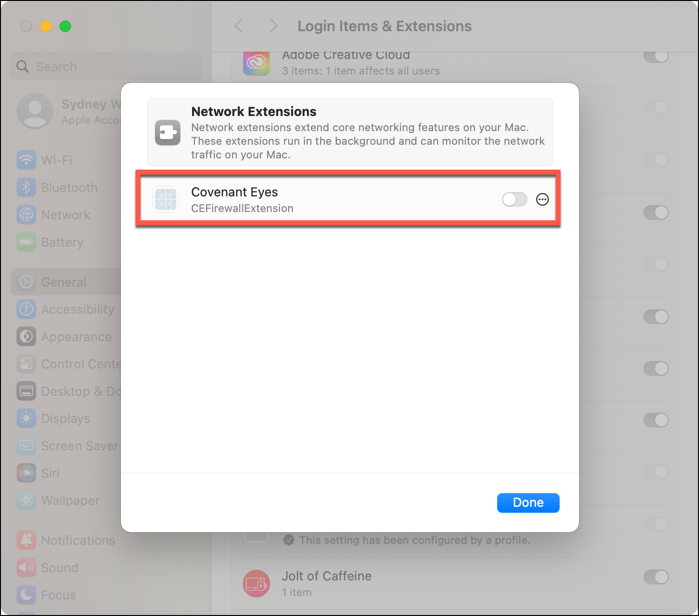
Task: Go back with the left chevron
Action: tap(238, 26)
